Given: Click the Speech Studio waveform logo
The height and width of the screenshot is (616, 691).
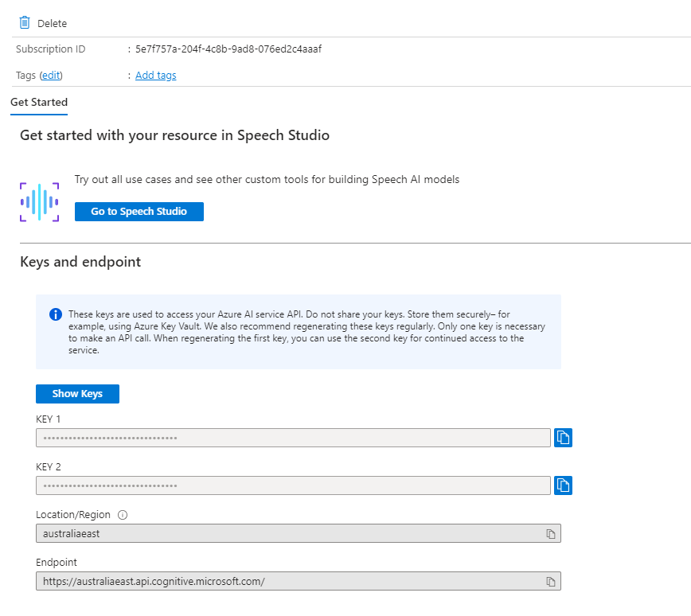Looking at the screenshot, I should coord(39,201).
